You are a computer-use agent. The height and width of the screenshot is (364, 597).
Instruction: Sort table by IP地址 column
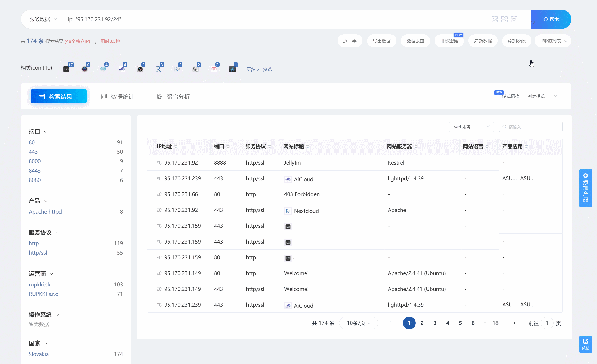(x=176, y=146)
